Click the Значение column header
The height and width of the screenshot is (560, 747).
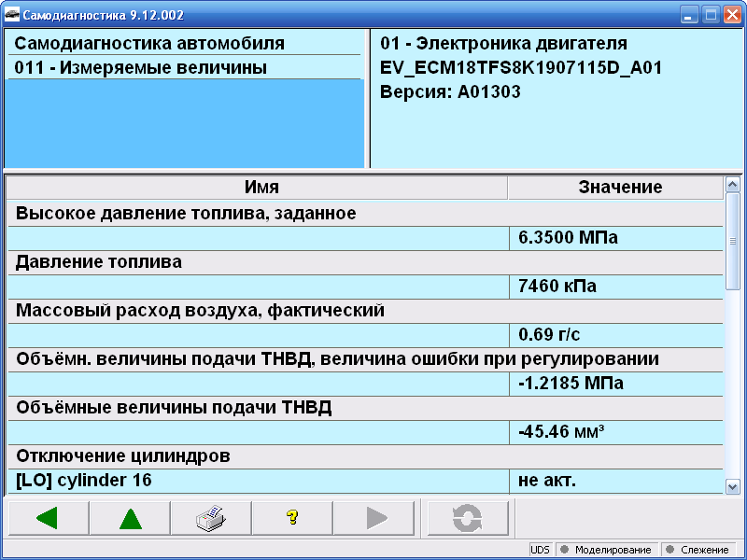pyautogui.click(x=615, y=188)
